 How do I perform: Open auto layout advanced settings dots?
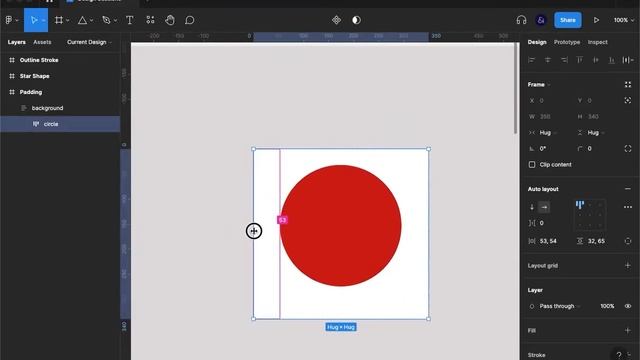pyautogui.click(x=628, y=207)
